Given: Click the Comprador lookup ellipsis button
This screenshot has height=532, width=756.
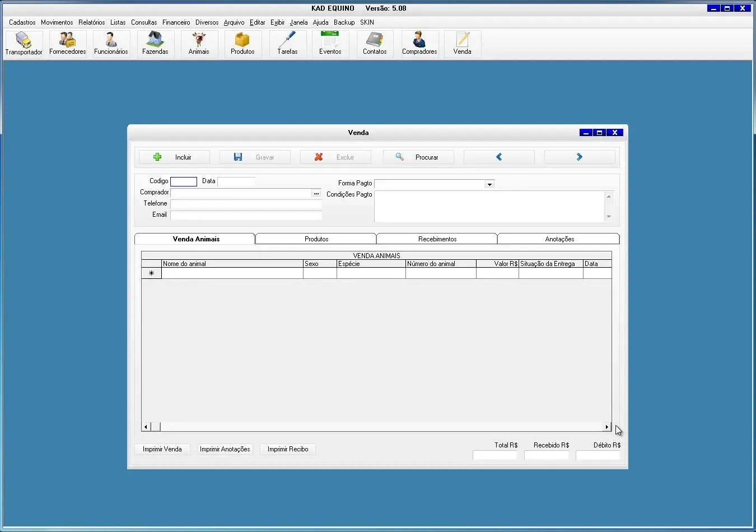Looking at the screenshot, I should (316, 193).
